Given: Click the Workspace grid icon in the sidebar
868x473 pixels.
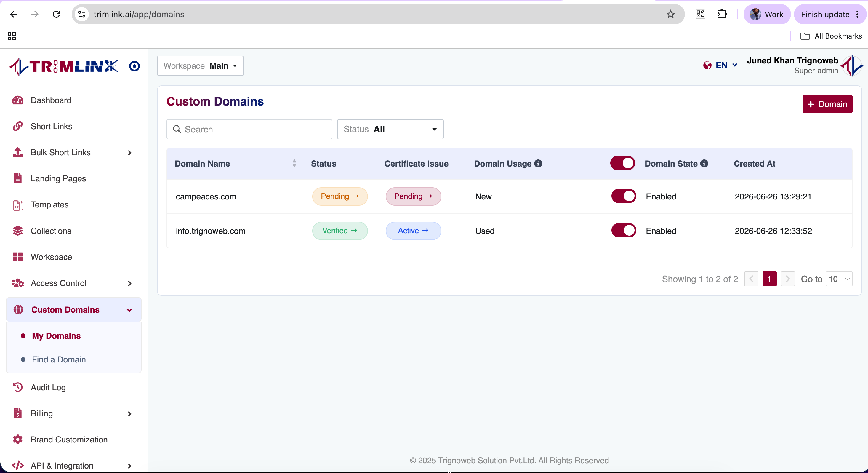Looking at the screenshot, I should point(17,257).
